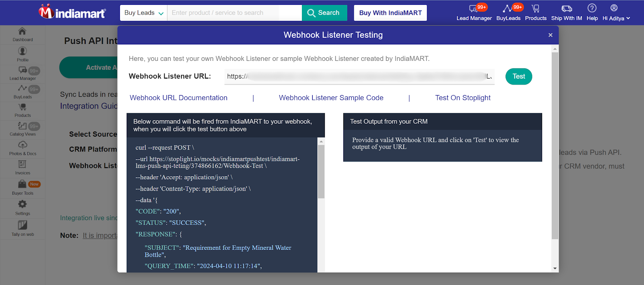
Task: Open Products cart icon in top bar
Action: coord(536,12)
